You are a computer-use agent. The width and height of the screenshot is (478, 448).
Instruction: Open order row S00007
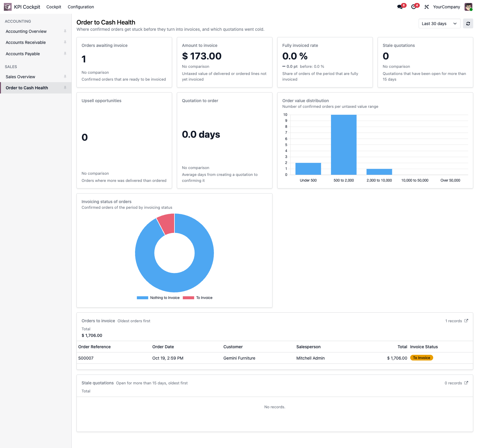click(x=275, y=358)
